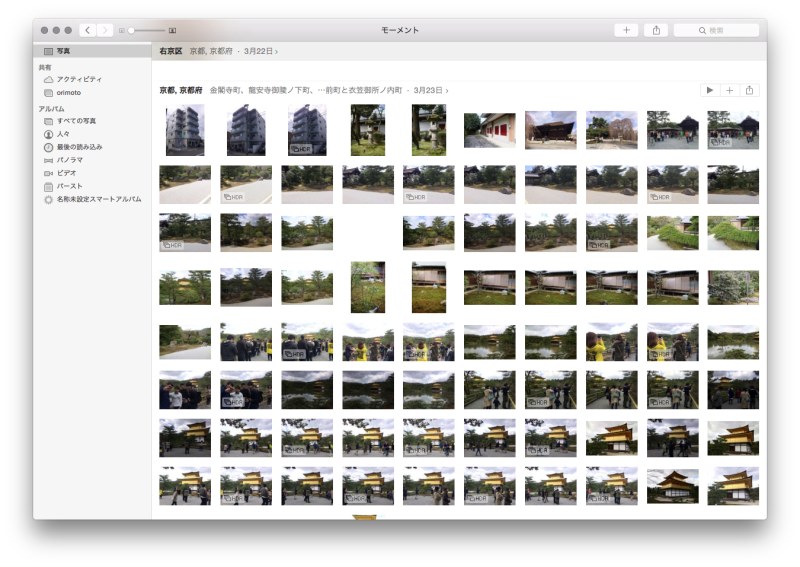
Task: Open the バースト album
Action: [69, 186]
